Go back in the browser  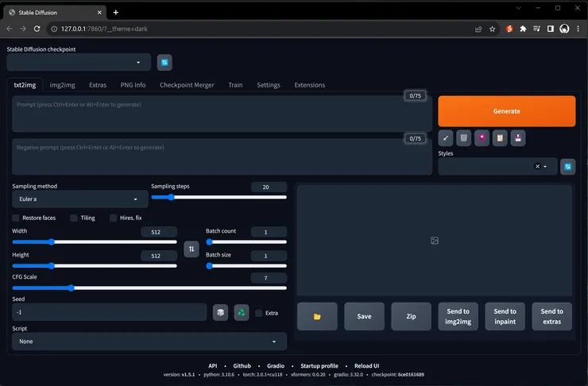10,29
